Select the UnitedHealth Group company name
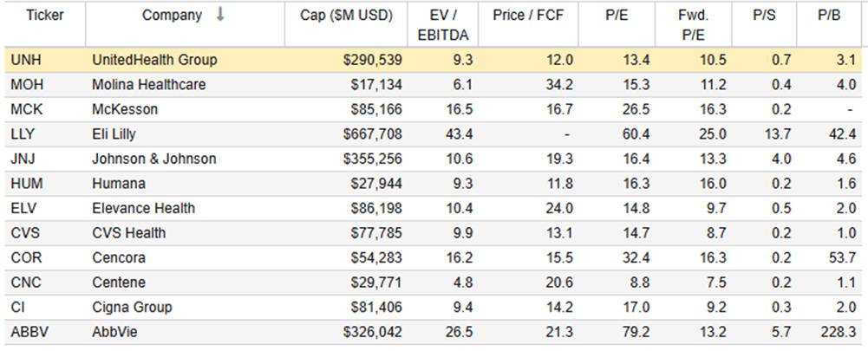868x351 pixels. [154, 60]
